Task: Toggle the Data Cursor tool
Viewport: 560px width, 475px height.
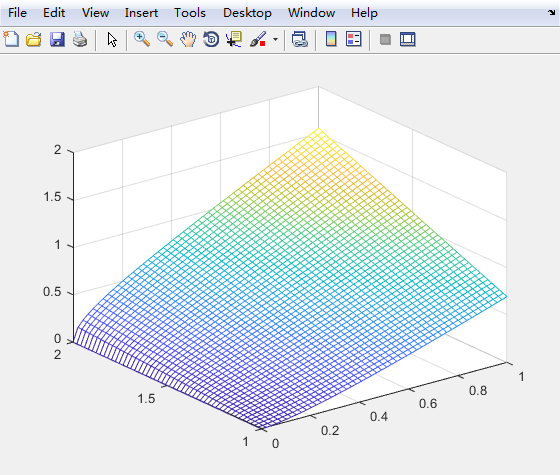Action: [x=234, y=39]
